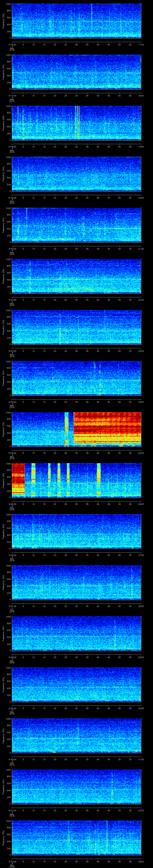Click the spectrogram panel starting at 9:31:00
Viewport: 153px width, 868px height.
click(x=76, y=787)
